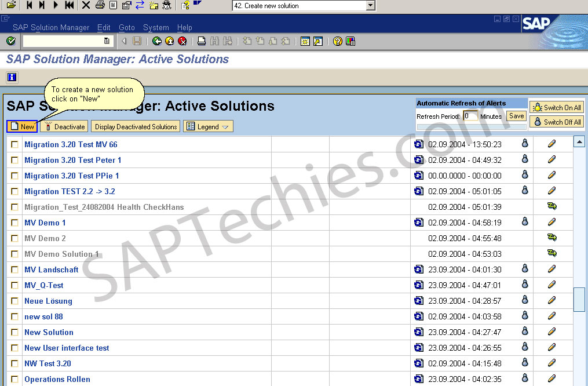Click the yellow Help question mark in the SAP toolbar

(x=338, y=41)
